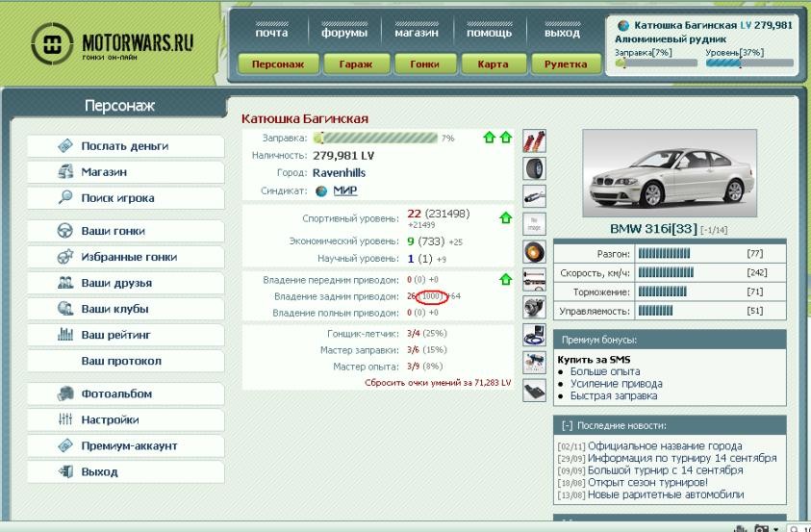The image size is (811, 532).
Task: Click the exit door icon beside Выход
Action: click(65, 471)
